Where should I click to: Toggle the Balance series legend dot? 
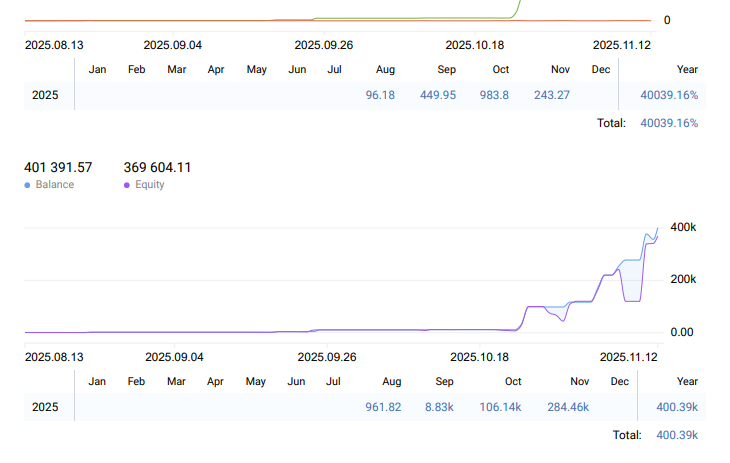click(x=28, y=185)
